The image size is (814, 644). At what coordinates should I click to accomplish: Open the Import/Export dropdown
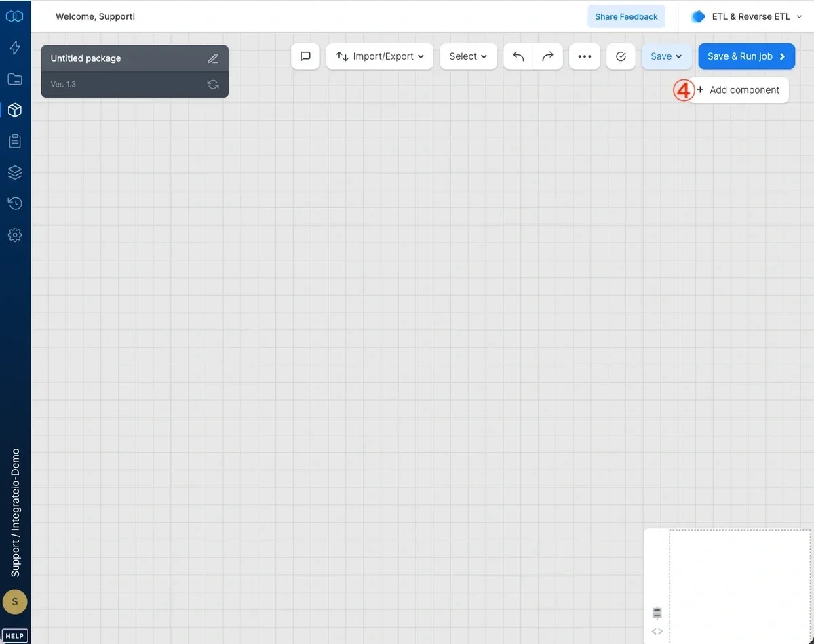click(x=379, y=56)
